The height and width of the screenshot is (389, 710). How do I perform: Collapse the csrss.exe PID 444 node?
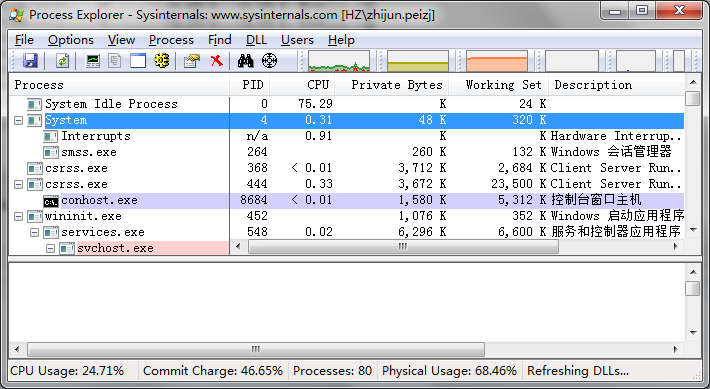(x=18, y=184)
